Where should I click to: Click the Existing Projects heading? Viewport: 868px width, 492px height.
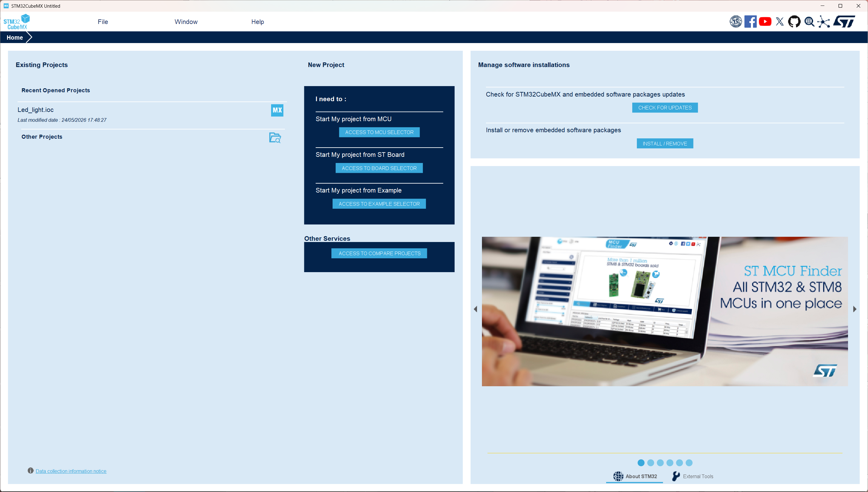[x=41, y=65]
